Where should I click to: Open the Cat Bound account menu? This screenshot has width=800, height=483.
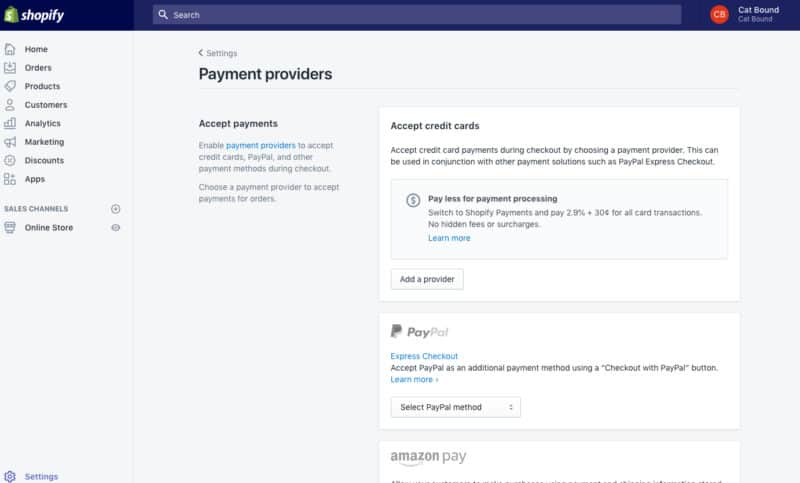(x=746, y=14)
